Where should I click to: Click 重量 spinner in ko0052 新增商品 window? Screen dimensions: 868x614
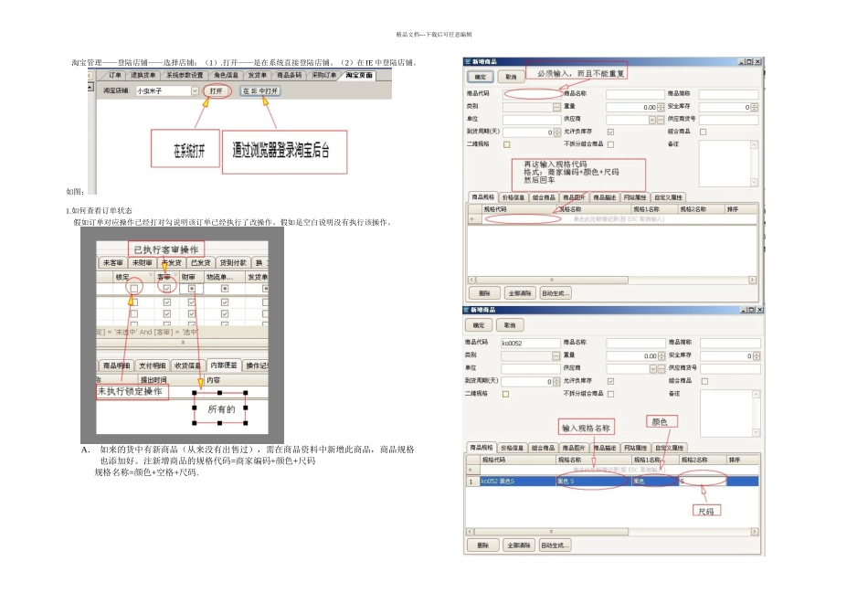tap(661, 356)
